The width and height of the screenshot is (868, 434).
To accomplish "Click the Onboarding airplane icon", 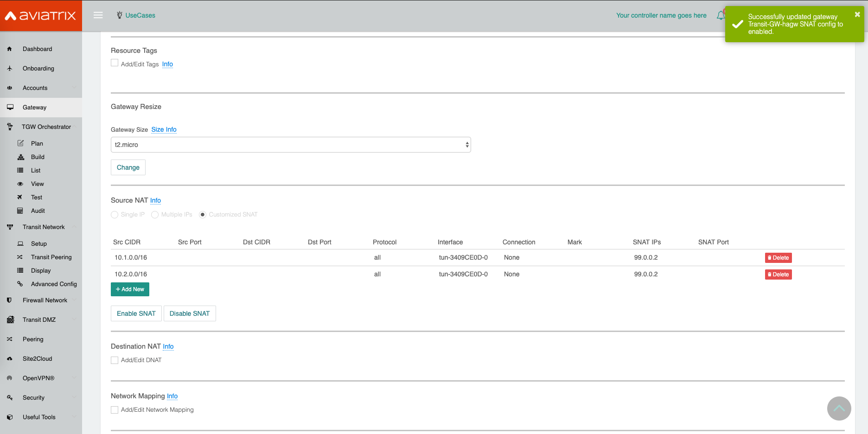I will (9, 69).
